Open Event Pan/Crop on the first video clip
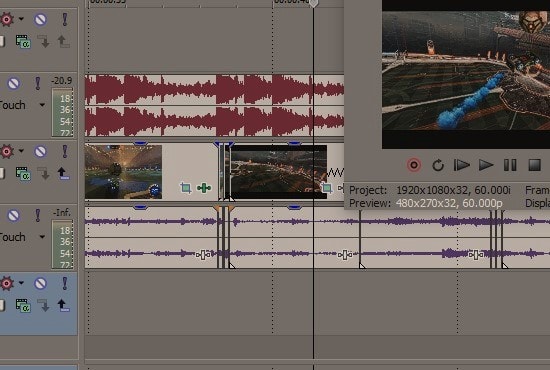 coord(186,188)
